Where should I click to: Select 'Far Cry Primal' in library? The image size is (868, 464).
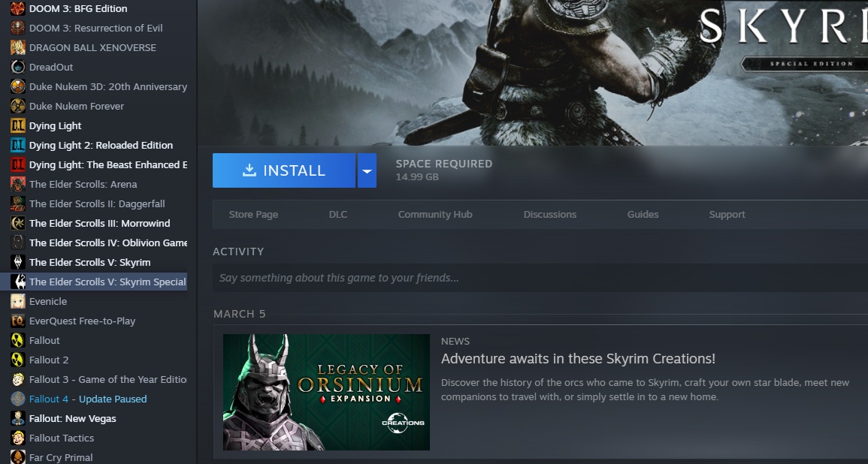point(61,457)
